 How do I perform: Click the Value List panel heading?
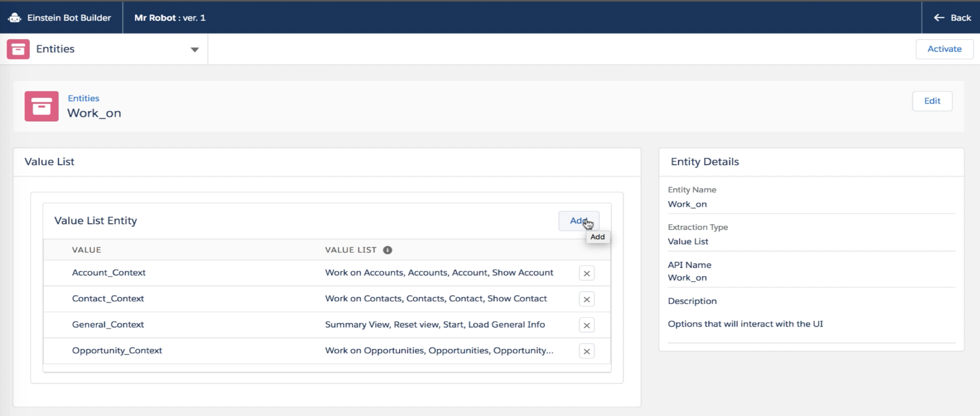point(49,162)
